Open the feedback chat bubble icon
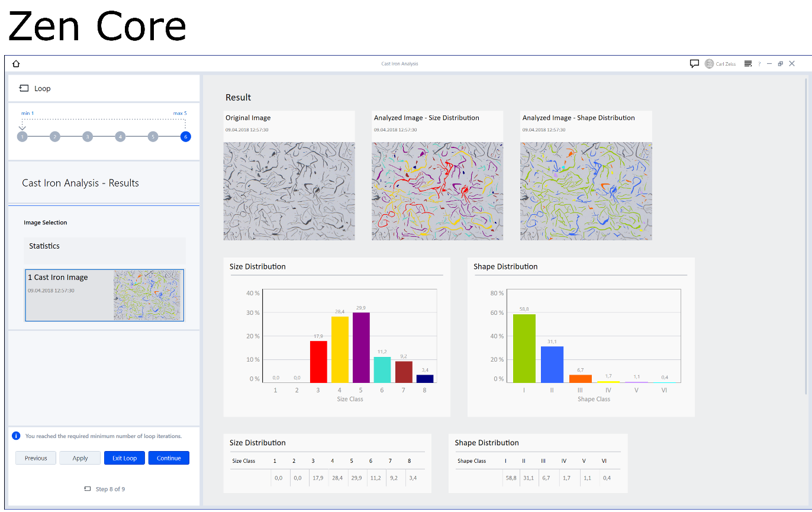The height and width of the screenshot is (512, 812). pos(694,64)
